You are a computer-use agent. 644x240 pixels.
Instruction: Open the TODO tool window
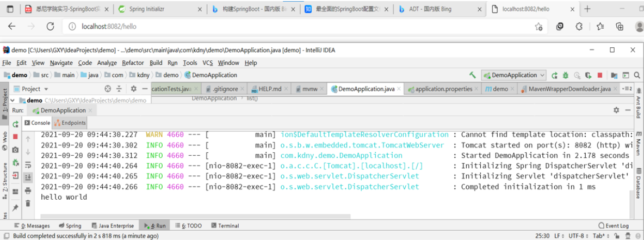click(189, 226)
